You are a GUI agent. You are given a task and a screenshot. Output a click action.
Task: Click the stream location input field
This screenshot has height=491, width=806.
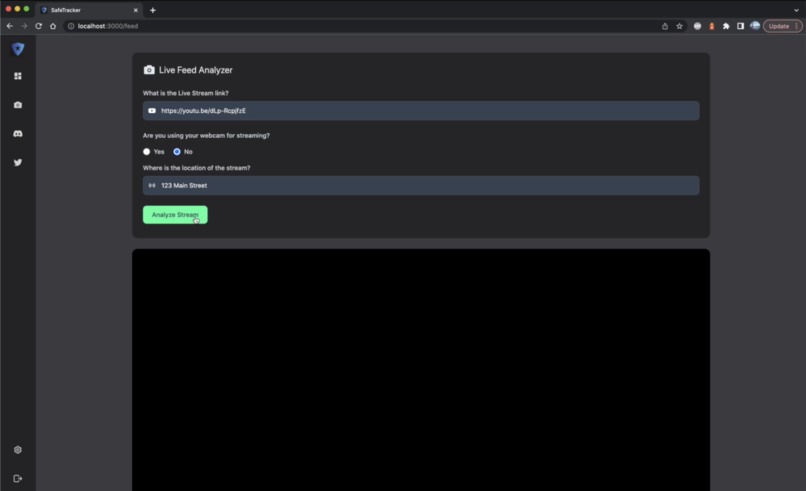pos(421,186)
